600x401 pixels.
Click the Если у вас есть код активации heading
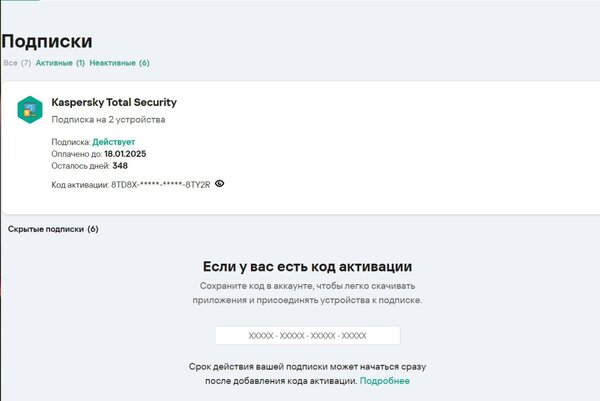(x=307, y=266)
